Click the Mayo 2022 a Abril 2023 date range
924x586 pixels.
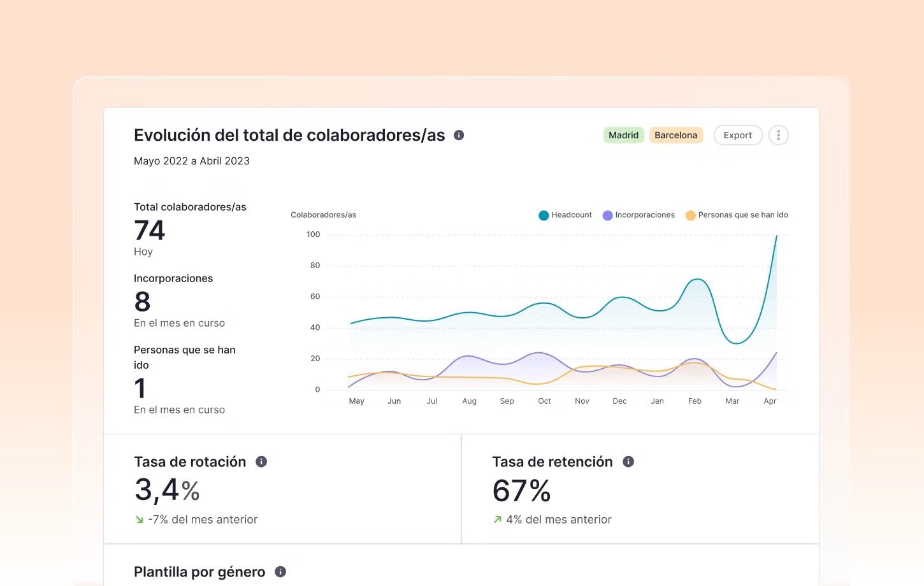[192, 161]
